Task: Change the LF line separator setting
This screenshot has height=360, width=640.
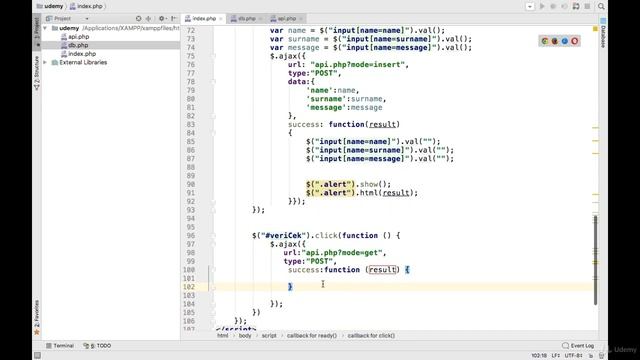Action: (x=556, y=356)
